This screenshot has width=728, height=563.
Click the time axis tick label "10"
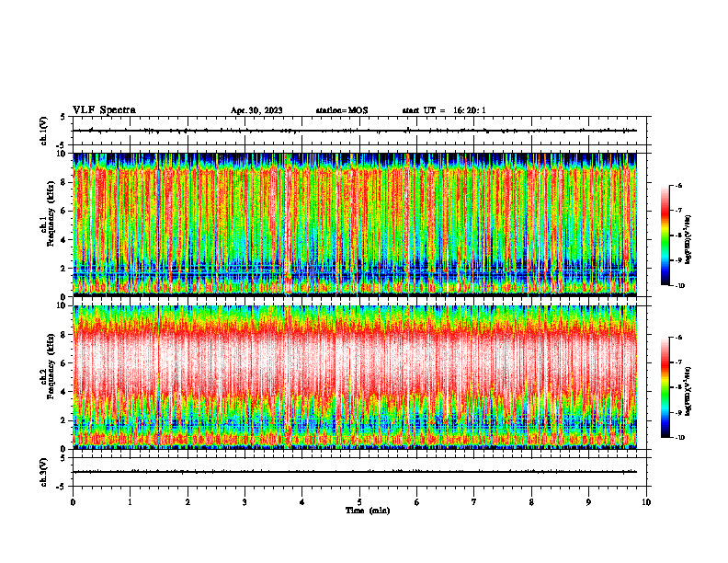[x=646, y=502]
